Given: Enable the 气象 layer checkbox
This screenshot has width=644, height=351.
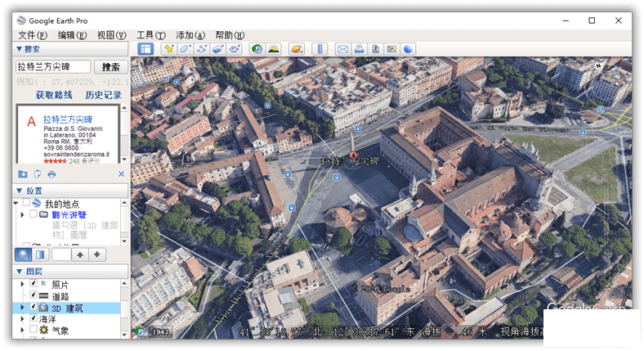Looking at the screenshot, I should (34, 329).
